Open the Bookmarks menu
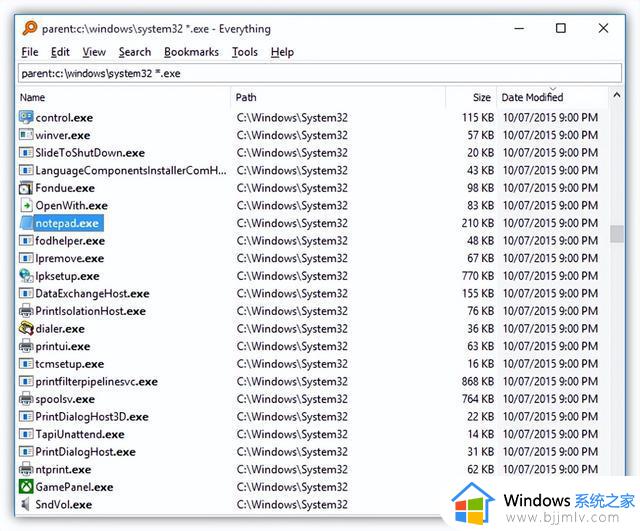The width and height of the screenshot is (640, 531). 191,52
